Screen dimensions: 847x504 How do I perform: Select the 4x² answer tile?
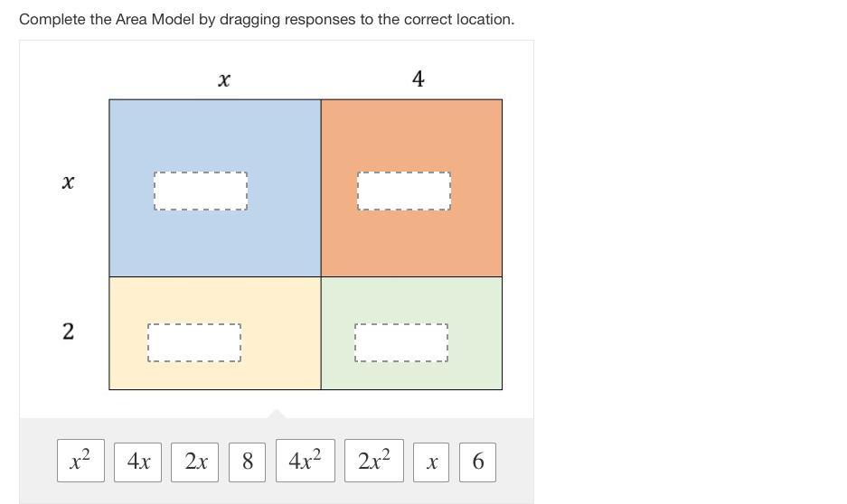coord(305,462)
